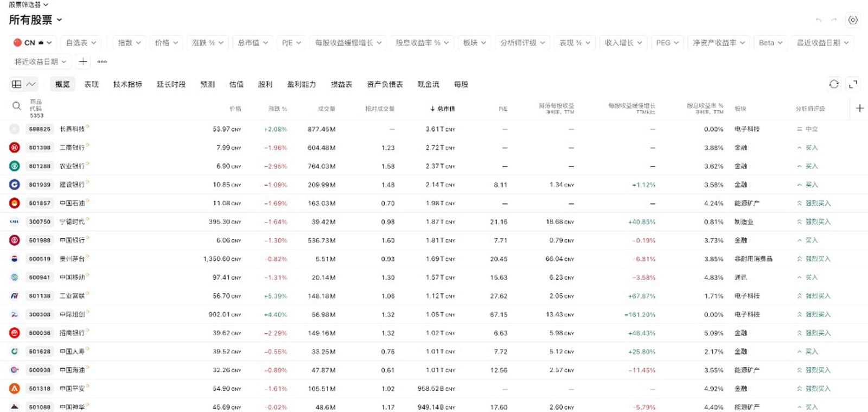Click logo of stock 300750
This screenshot has height=412, width=868.
click(x=15, y=221)
